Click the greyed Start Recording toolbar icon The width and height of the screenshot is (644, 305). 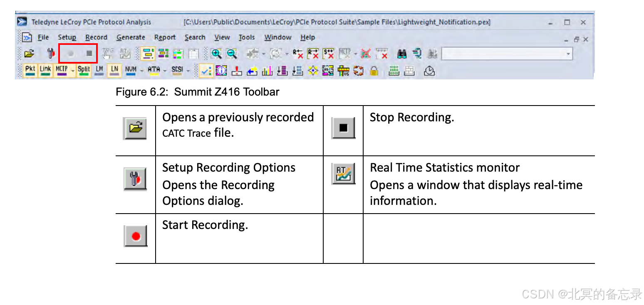[71, 54]
